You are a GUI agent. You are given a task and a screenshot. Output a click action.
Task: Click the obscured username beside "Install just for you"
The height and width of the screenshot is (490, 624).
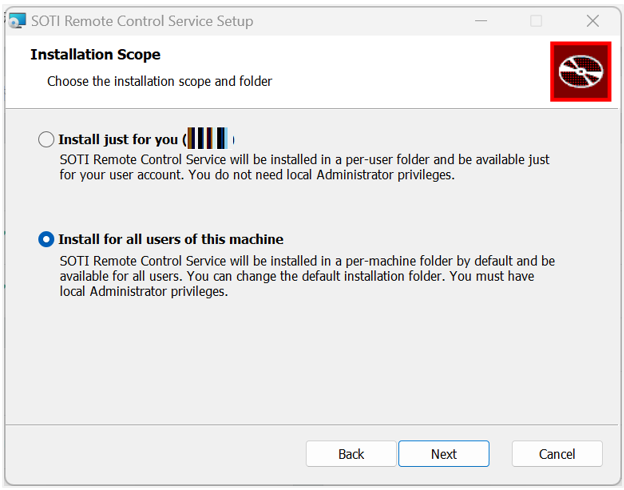click(x=208, y=139)
